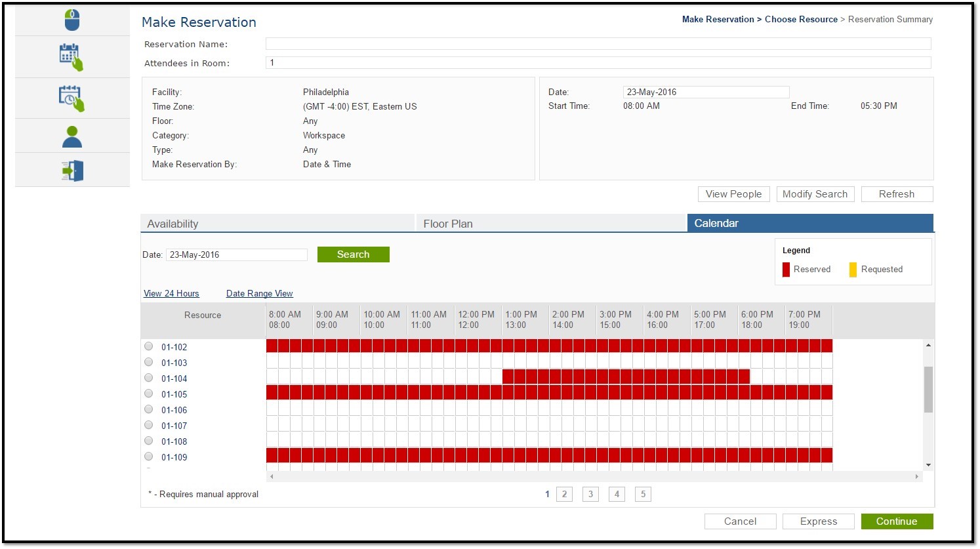Screen dimensions: 980x549
Task: Click the scroll down arrow of calendar grid
Action: pos(928,465)
